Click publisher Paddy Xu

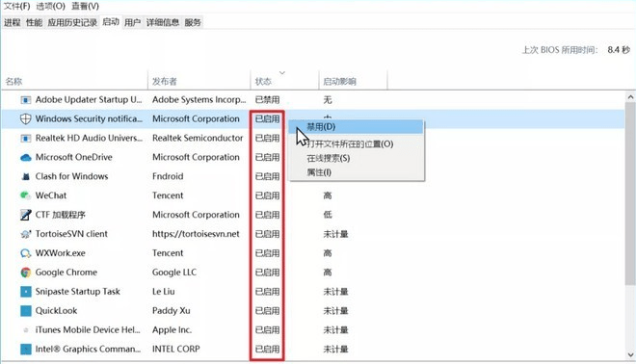(x=171, y=311)
